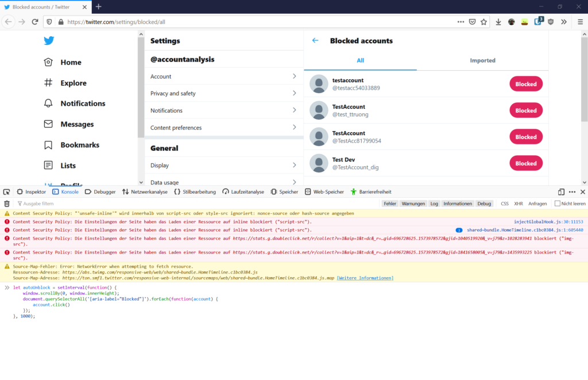Activate the element picker in devtools
Viewport: 588px width, 380px height.
click(7, 192)
